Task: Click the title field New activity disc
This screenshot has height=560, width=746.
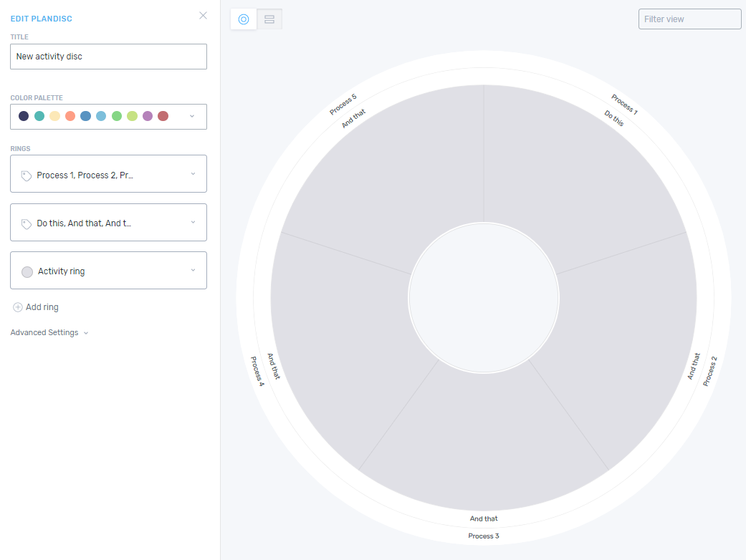Action: [108, 57]
